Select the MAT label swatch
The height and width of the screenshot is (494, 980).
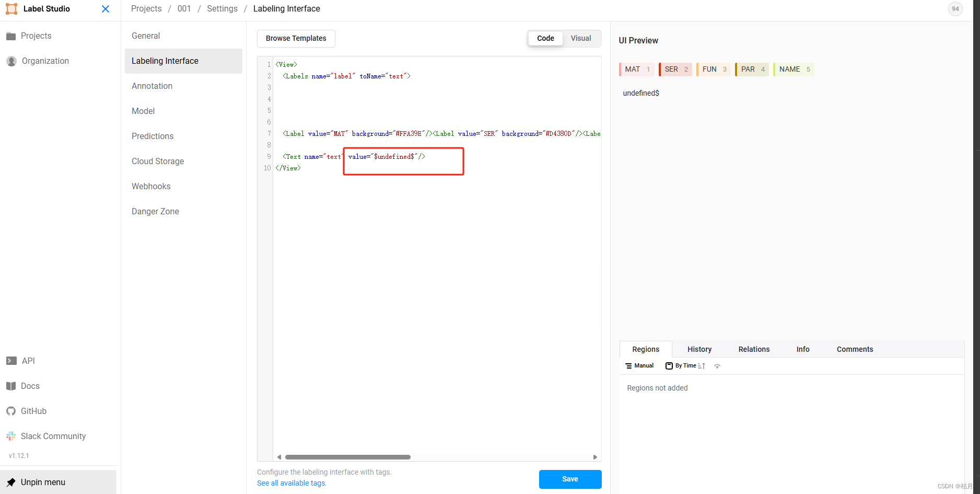point(637,70)
